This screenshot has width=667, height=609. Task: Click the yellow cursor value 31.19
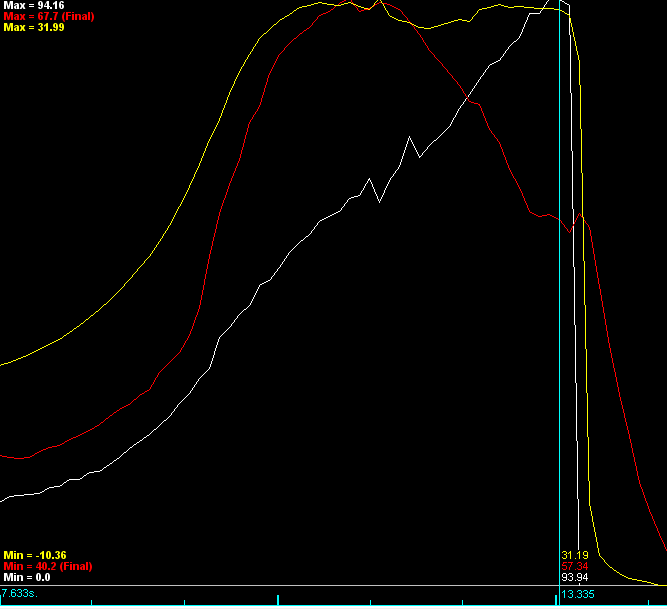(x=575, y=555)
